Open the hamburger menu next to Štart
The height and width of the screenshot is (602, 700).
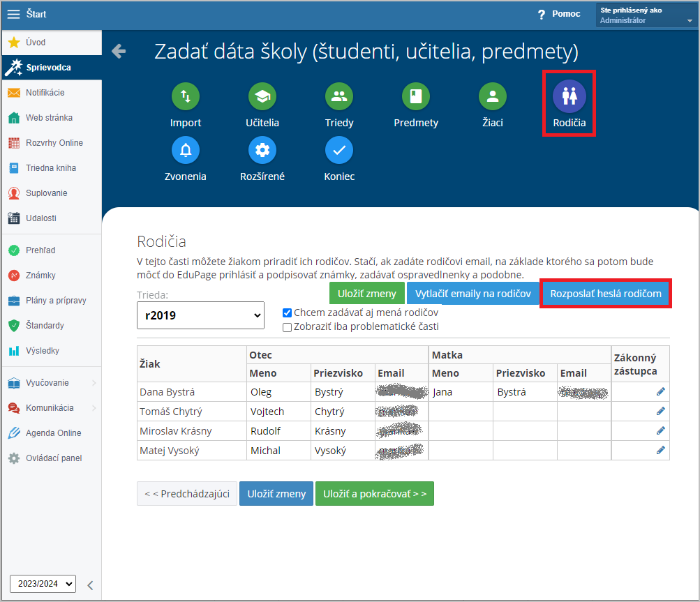click(14, 14)
